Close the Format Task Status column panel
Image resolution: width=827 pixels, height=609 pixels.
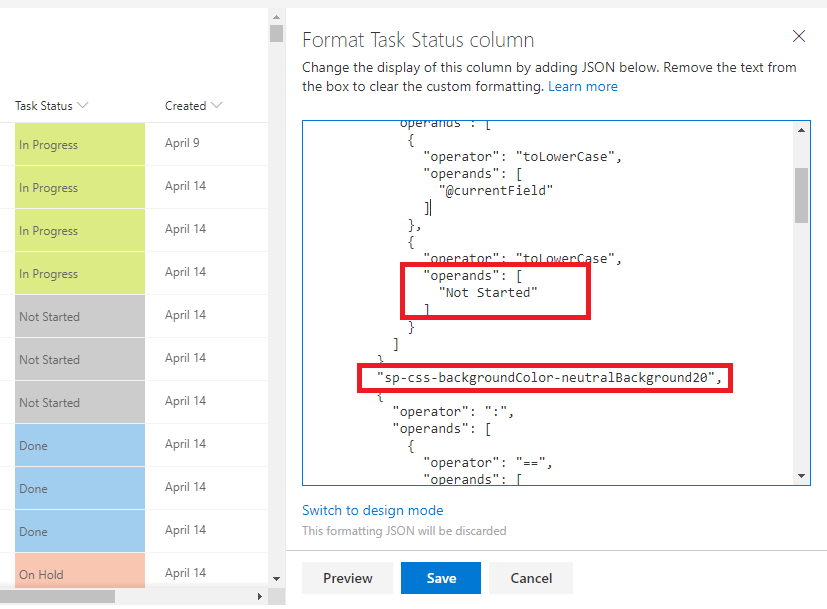[798, 36]
